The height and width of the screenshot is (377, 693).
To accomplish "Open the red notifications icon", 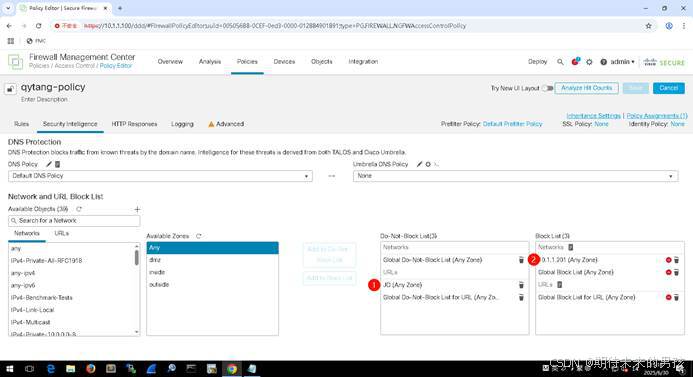I will (575, 61).
